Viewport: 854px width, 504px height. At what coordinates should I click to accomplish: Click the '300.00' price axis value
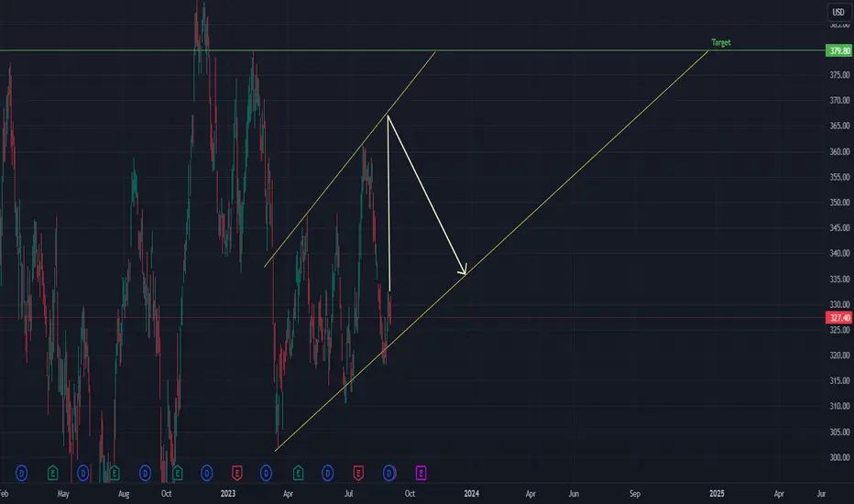pyautogui.click(x=839, y=457)
